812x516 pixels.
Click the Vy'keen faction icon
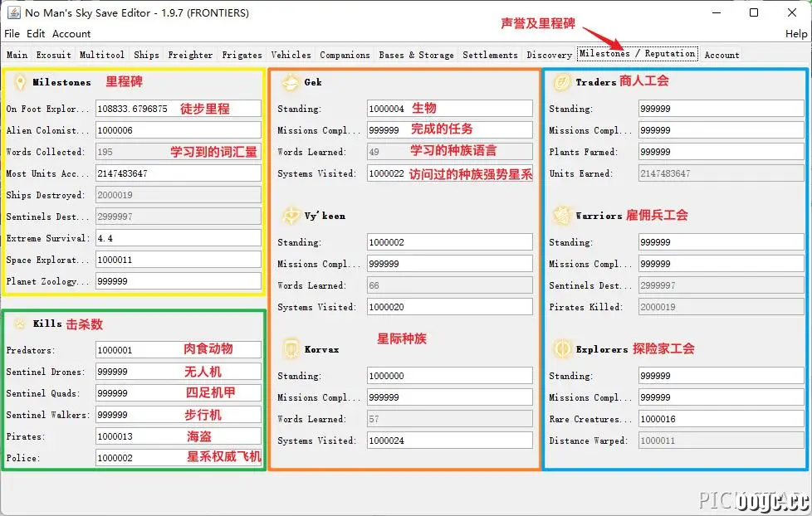pyautogui.click(x=291, y=216)
